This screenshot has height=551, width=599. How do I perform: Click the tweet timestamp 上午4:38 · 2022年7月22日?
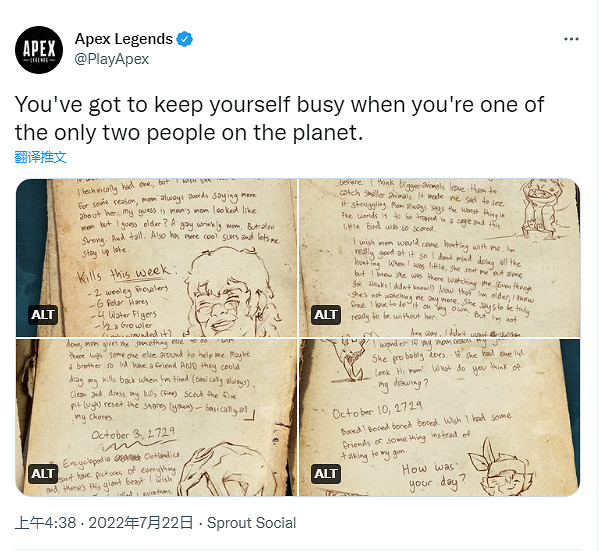pyautogui.click(x=104, y=523)
